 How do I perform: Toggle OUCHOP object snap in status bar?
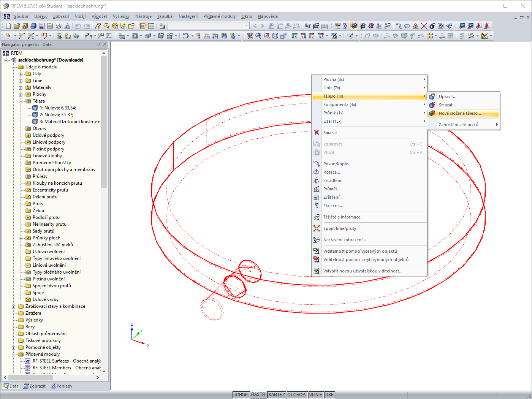[x=296, y=395]
